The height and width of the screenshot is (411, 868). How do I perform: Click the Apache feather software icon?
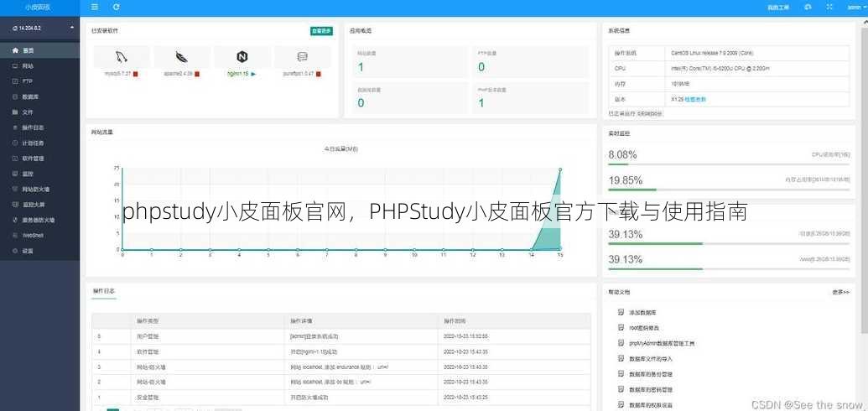[x=182, y=56]
